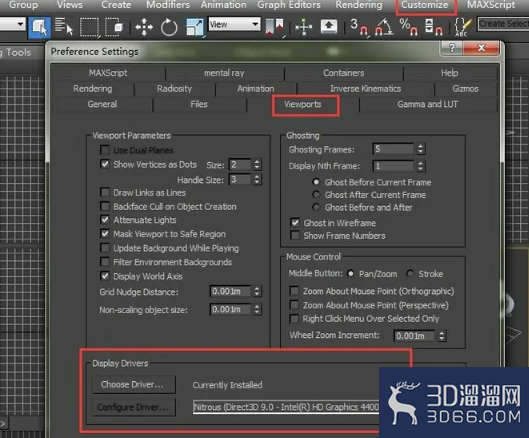Adjust the vertex dot Size spinner
Screen dimensions: 529x438
point(257,165)
